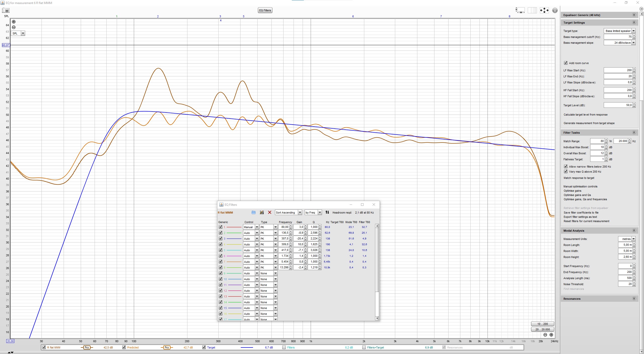Click Match response to target
This screenshot has width=644, height=354.
pos(579,178)
